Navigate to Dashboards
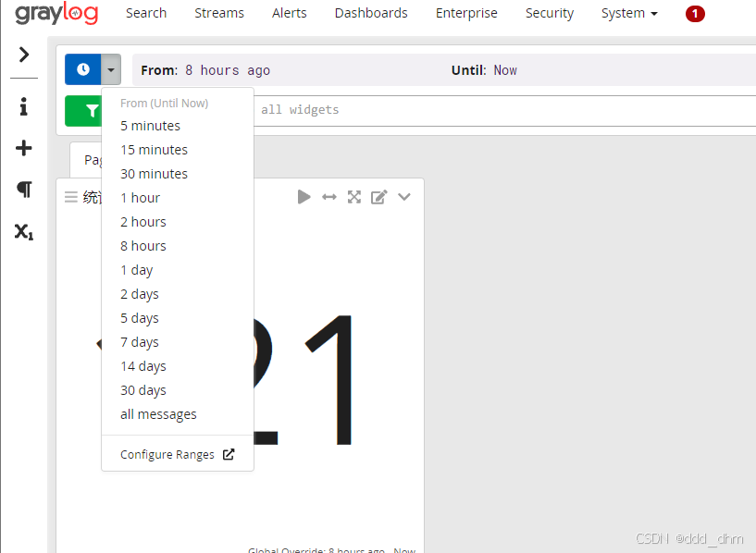The height and width of the screenshot is (553, 756). pyautogui.click(x=371, y=13)
